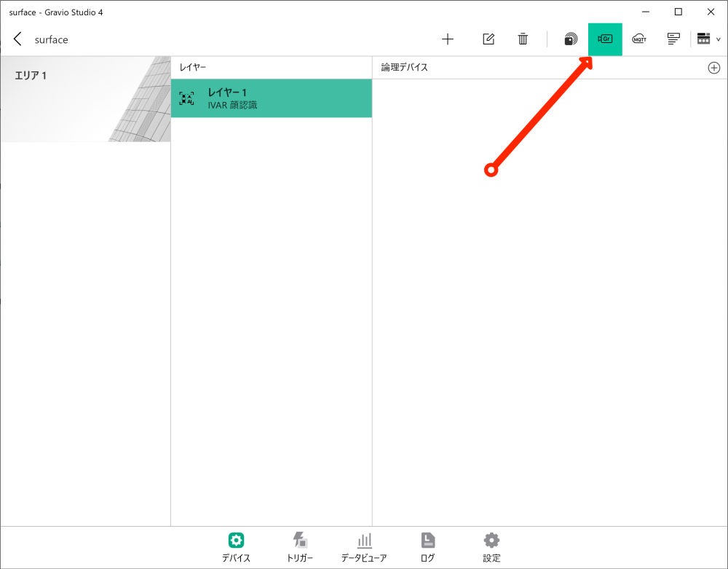The height and width of the screenshot is (569, 728).
Task: Open the MQTT cloud icon
Action: point(639,39)
